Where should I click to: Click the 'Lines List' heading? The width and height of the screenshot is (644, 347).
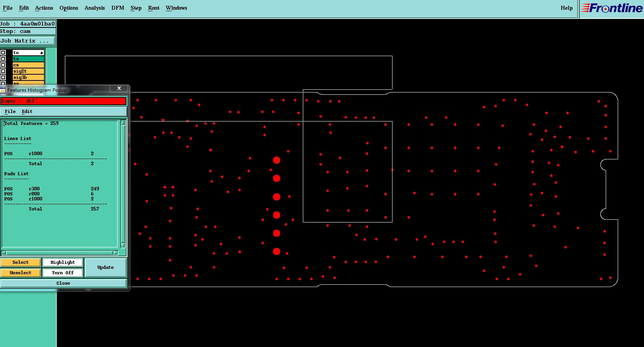point(18,138)
